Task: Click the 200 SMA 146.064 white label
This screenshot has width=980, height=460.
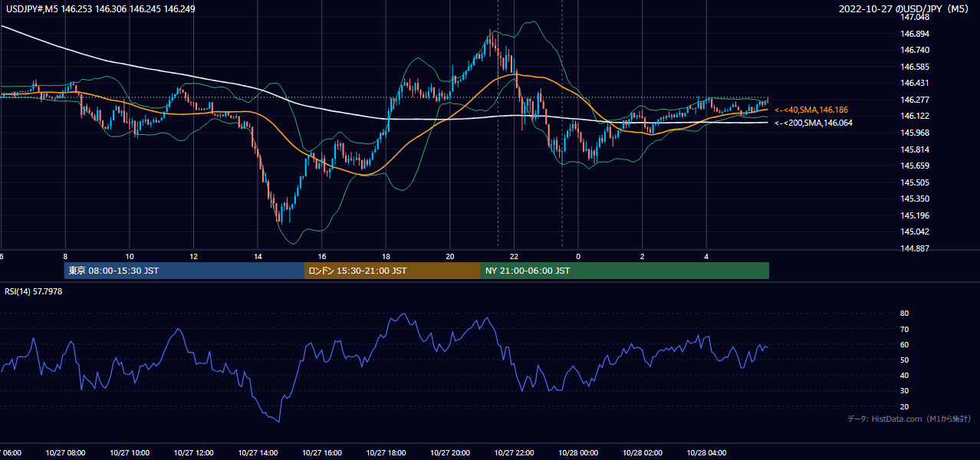Action: point(814,123)
